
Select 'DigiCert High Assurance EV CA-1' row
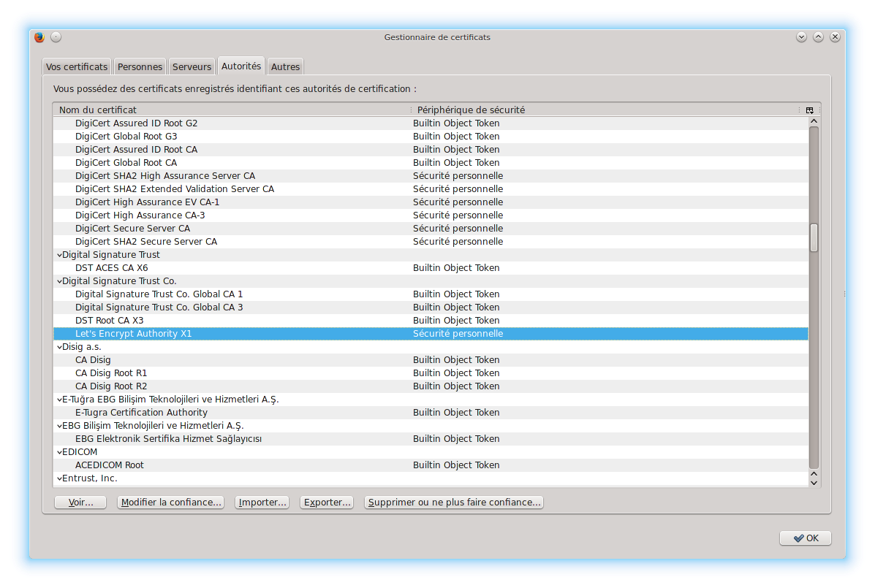tap(431, 202)
